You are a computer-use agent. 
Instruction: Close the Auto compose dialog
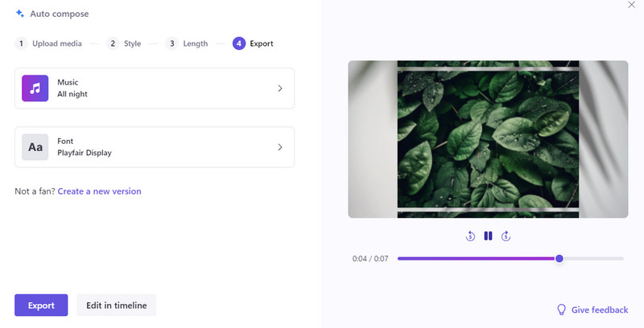631,5
